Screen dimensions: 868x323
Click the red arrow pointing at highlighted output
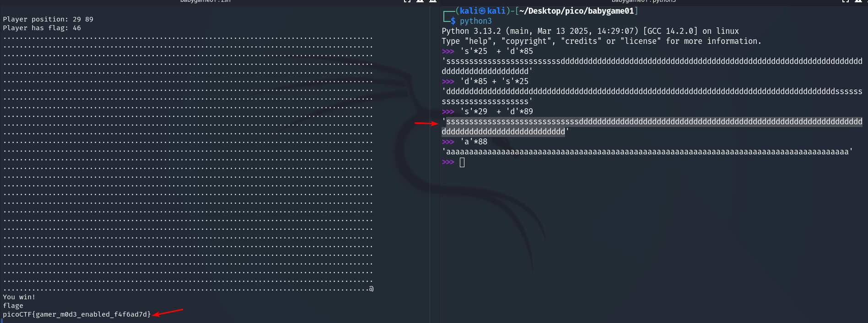pyautogui.click(x=426, y=123)
